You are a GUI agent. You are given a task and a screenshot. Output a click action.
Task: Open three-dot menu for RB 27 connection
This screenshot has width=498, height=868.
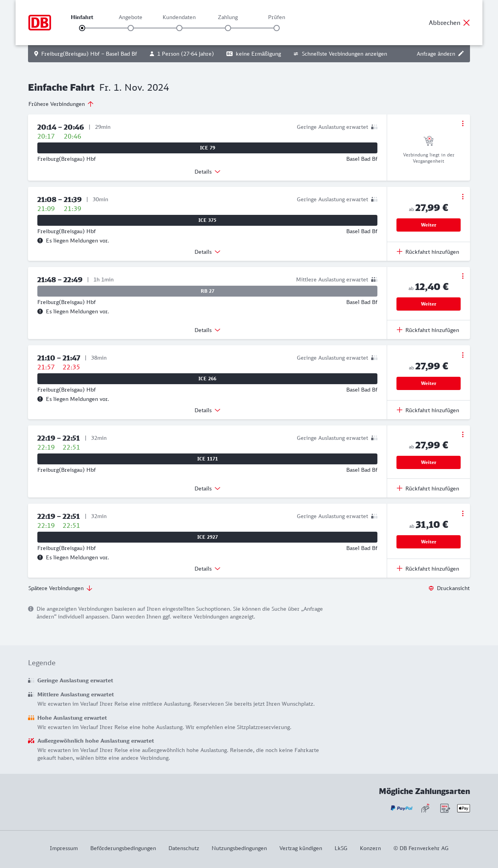click(463, 276)
